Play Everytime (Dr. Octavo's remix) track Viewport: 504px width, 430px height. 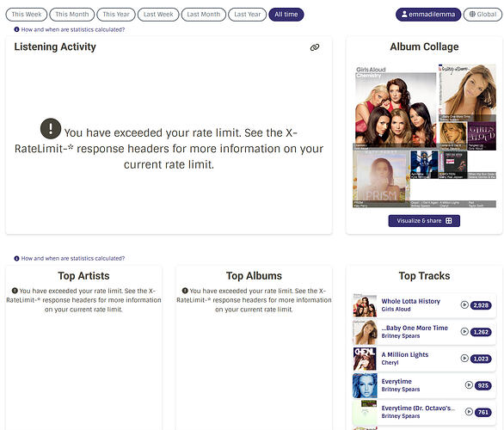coord(469,411)
